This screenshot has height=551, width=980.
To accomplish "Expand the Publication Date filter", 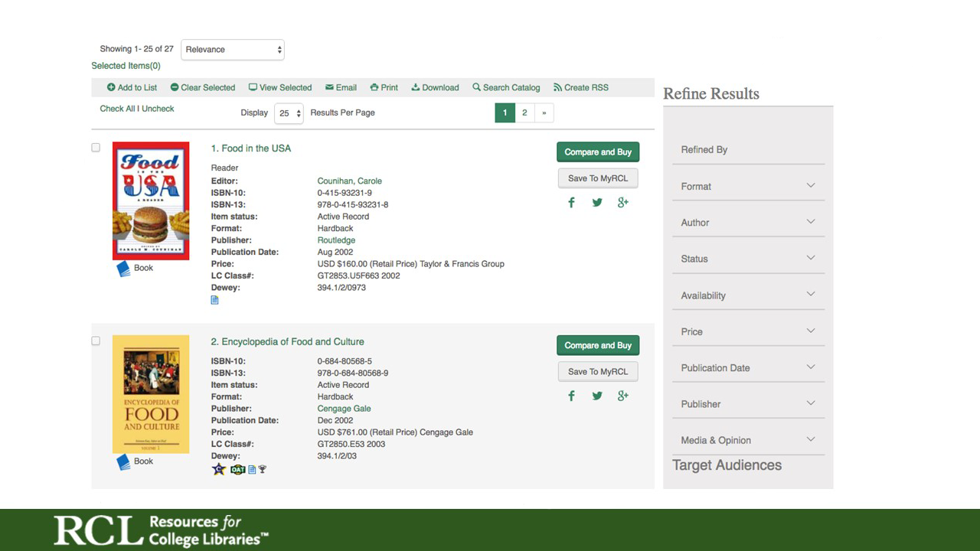I will click(747, 368).
